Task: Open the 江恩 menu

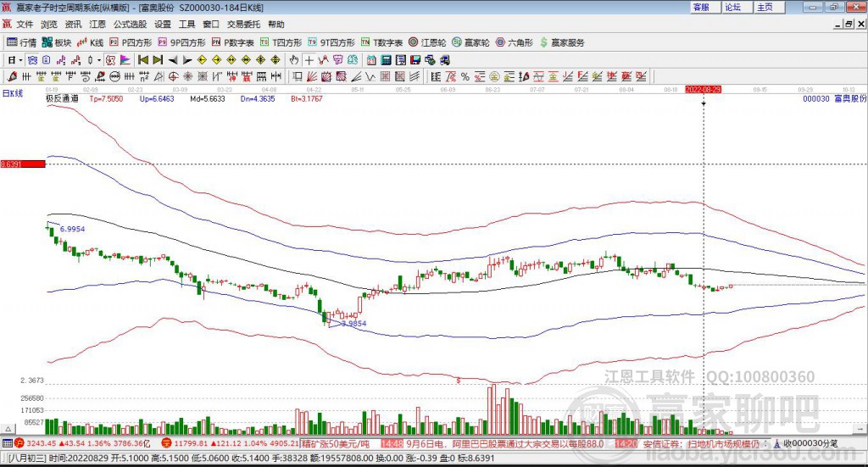Action: tap(97, 25)
